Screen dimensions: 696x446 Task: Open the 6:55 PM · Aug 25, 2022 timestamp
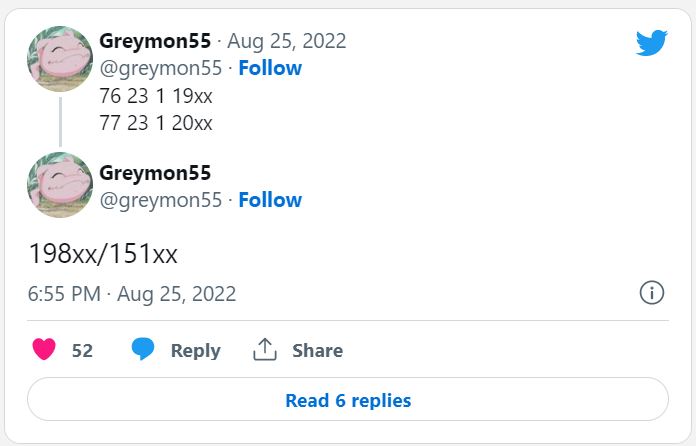point(132,294)
